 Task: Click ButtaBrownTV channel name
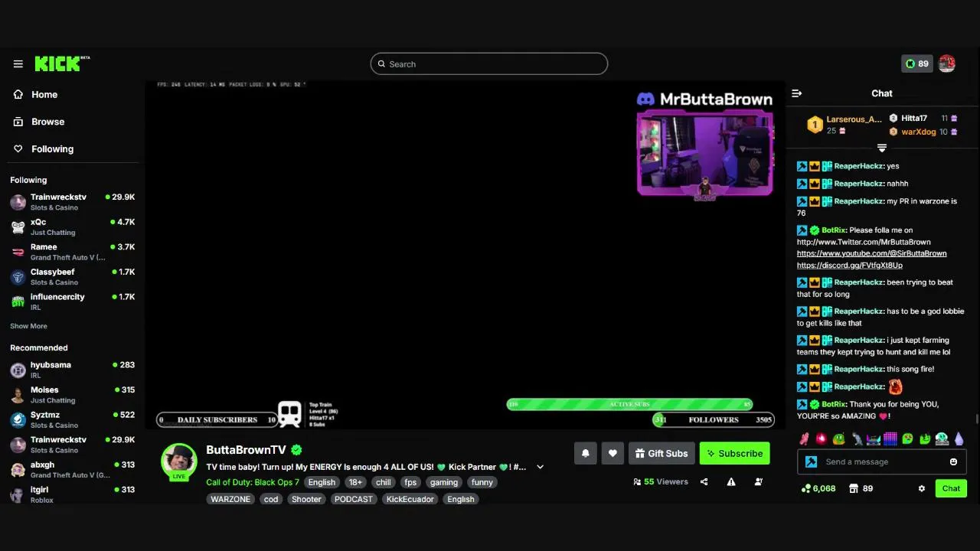click(x=246, y=450)
